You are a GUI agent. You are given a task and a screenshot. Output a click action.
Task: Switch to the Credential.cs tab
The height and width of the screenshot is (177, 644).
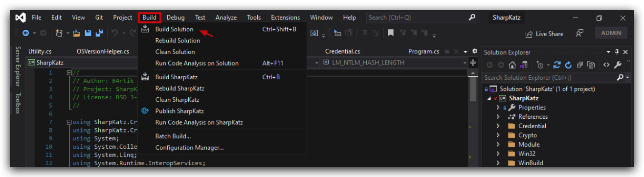tap(343, 51)
